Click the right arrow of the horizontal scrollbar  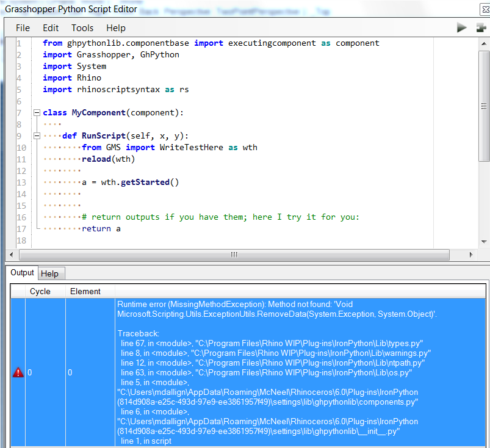coord(472,254)
